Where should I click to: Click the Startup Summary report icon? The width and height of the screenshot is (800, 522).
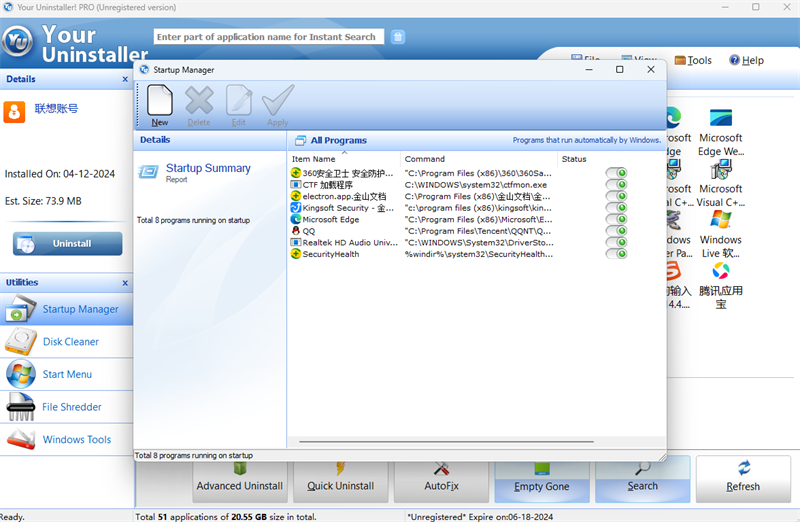point(149,172)
